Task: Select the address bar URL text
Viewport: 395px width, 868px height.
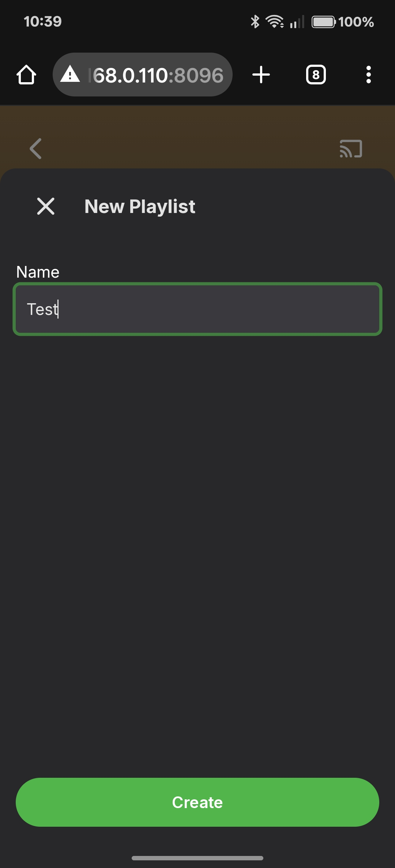Action: (157, 75)
